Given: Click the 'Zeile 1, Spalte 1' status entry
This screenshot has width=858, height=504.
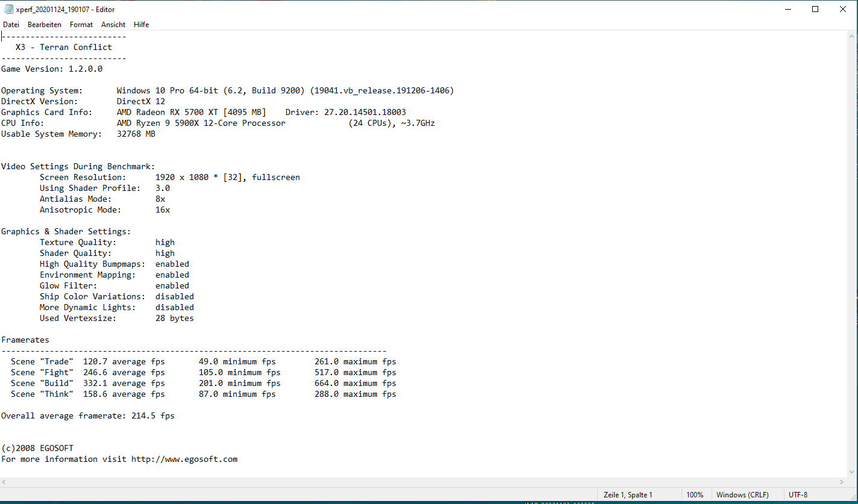Looking at the screenshot, I should pyautogui.click(x=628, y=495).
